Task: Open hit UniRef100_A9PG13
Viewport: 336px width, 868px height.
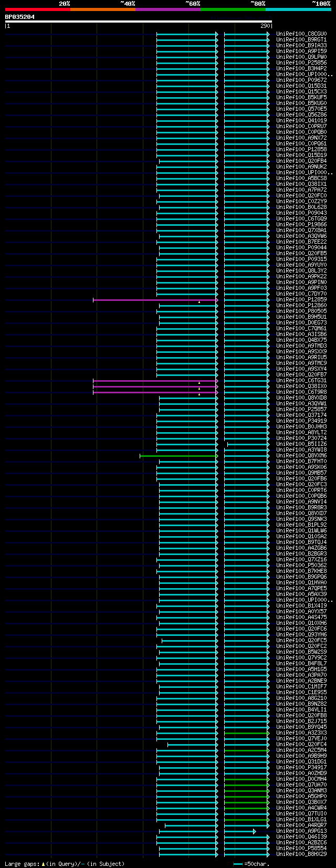Action: click(301, 831)
